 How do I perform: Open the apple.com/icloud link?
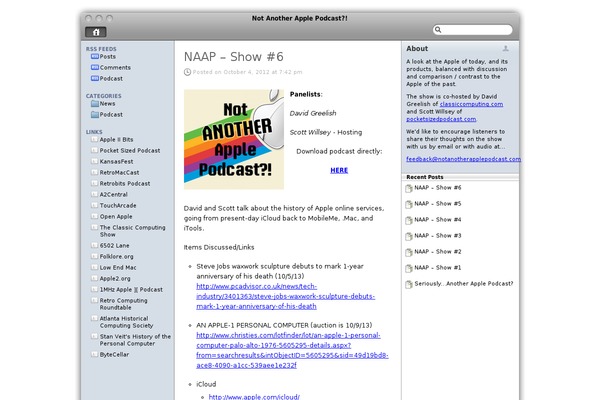click(254, 397)
